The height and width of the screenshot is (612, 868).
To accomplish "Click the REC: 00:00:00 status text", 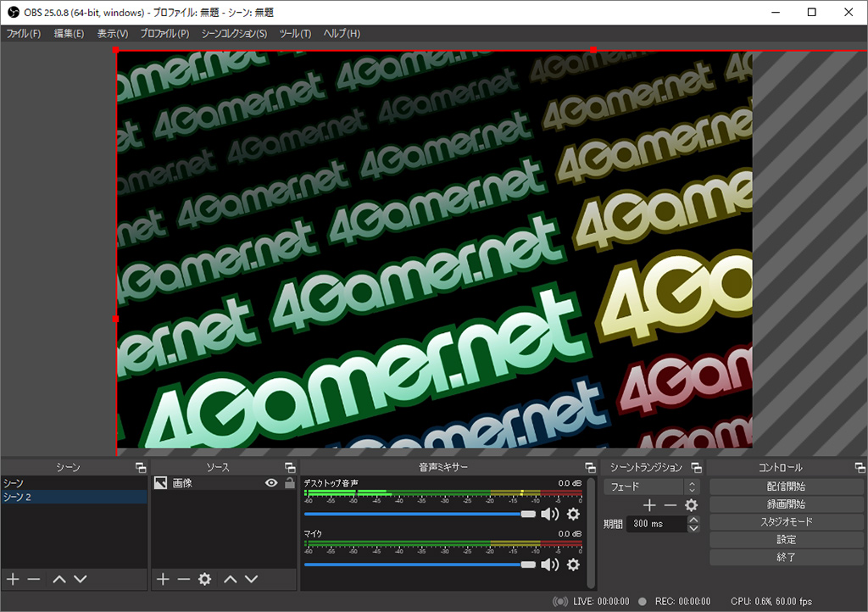I will point(682,602).
